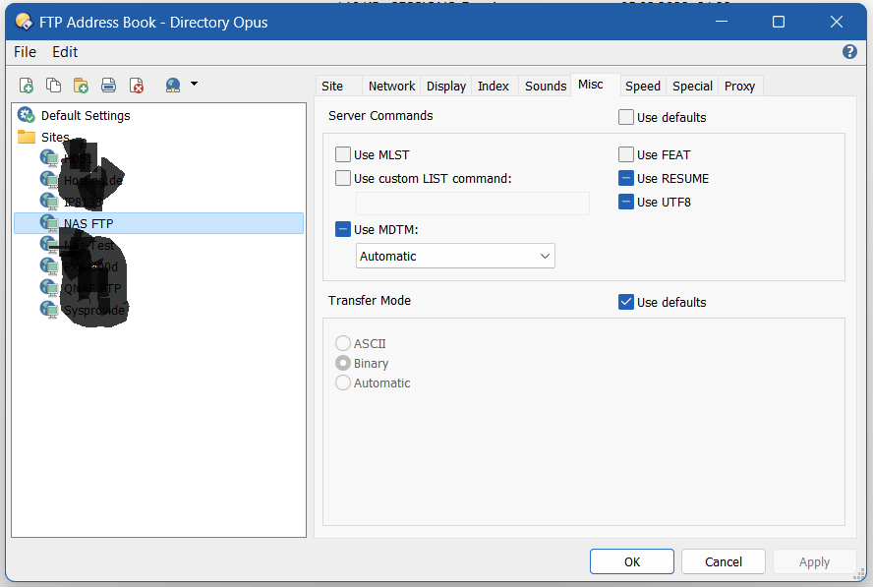873x588 pixels.
Task: Select the NAS FTP site entry
Action: click(158, 223)
